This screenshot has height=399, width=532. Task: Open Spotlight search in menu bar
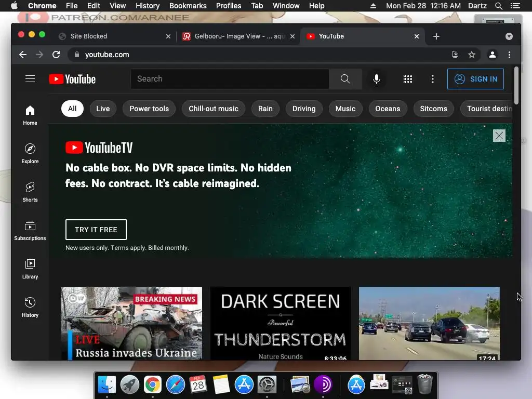(x=498, y=6)
